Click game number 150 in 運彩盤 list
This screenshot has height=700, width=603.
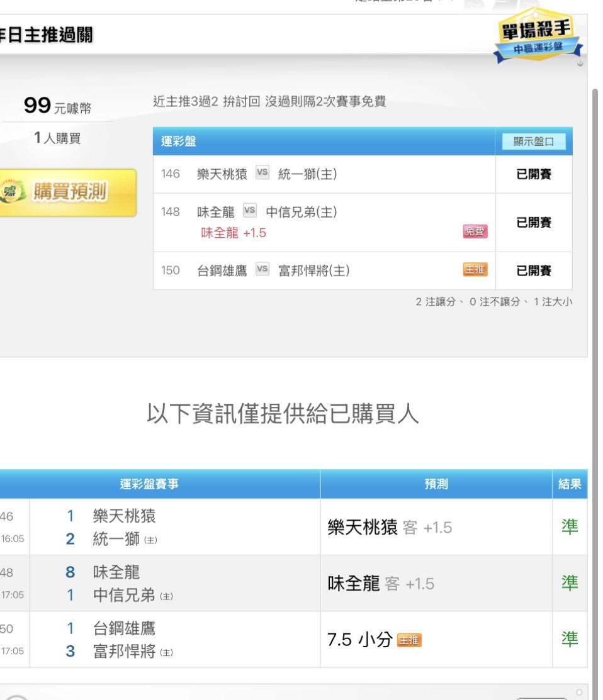pyautogui.click(x=170, y=270)
